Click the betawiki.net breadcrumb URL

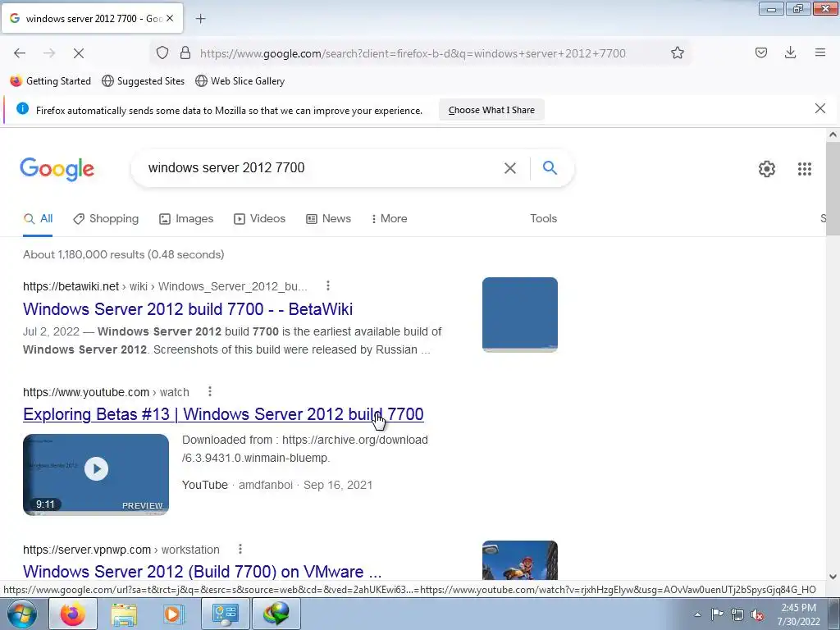[165, 286]
